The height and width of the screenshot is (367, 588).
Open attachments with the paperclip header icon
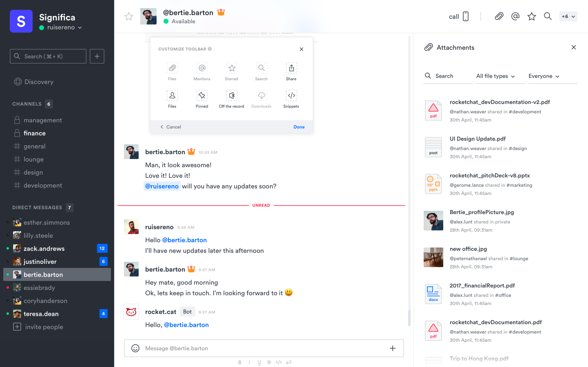tap(499, 16)
